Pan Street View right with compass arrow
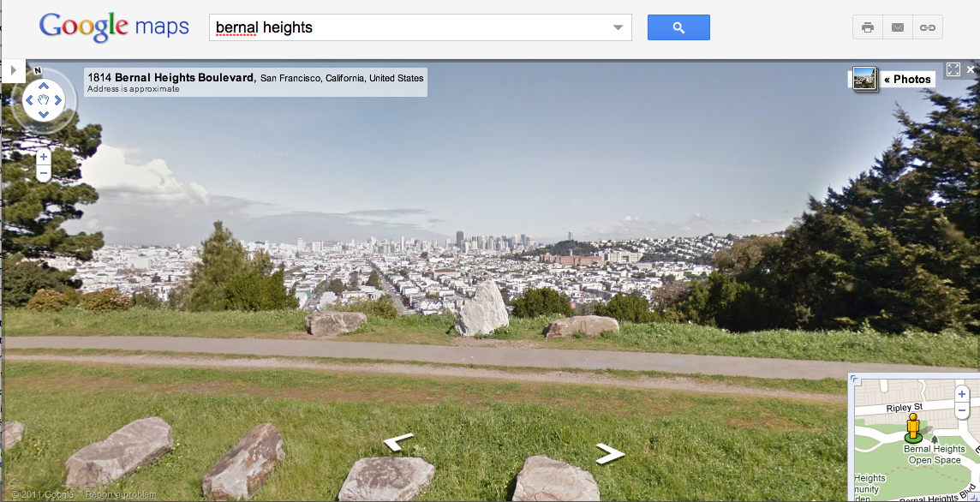The image size is (980, 502). pos(58,99)
